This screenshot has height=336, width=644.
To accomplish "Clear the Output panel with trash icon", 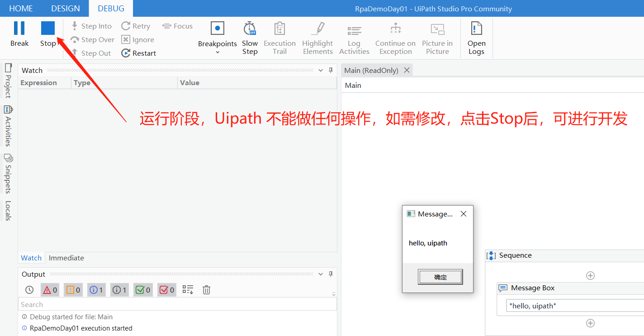I will 206,289.
